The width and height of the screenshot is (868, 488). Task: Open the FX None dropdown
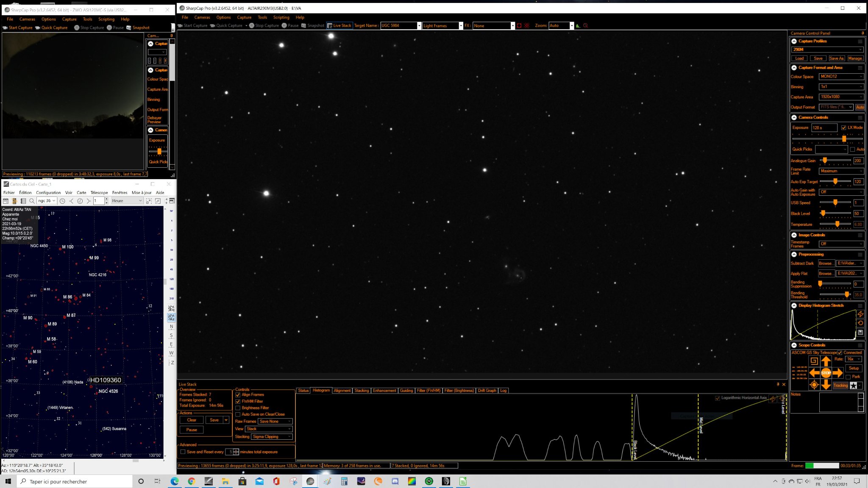[512, 25]
